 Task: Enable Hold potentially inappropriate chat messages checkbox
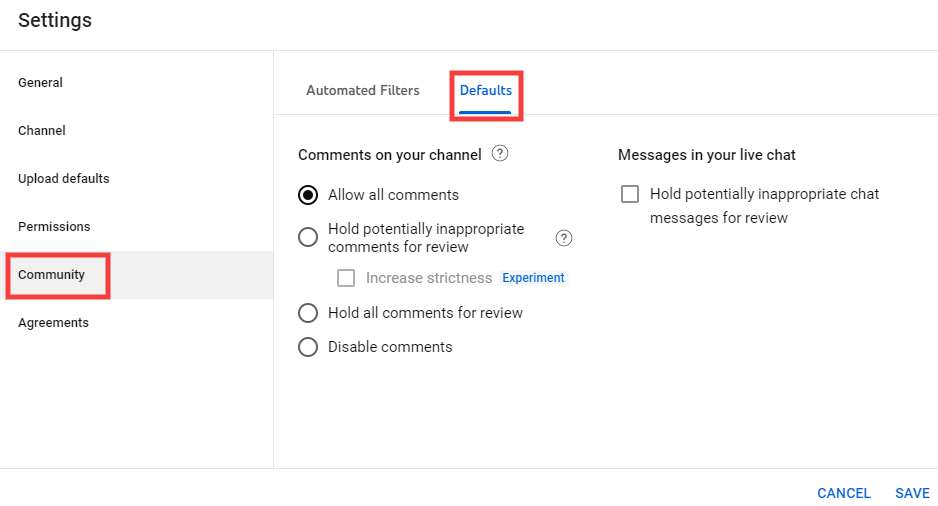pyautogui.click(x=630, y=194)
